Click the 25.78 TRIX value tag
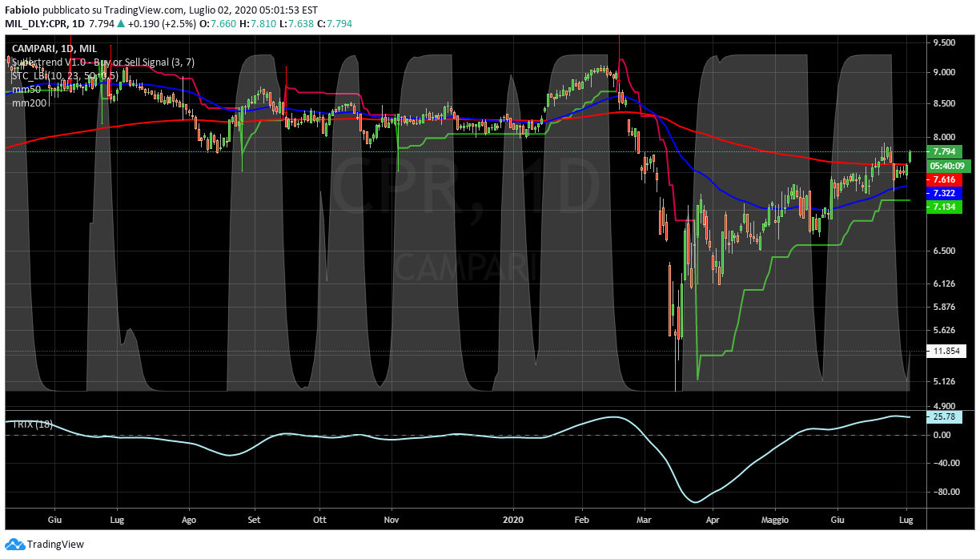The width and height of the screenshot is (980, 559). (945, 416)
